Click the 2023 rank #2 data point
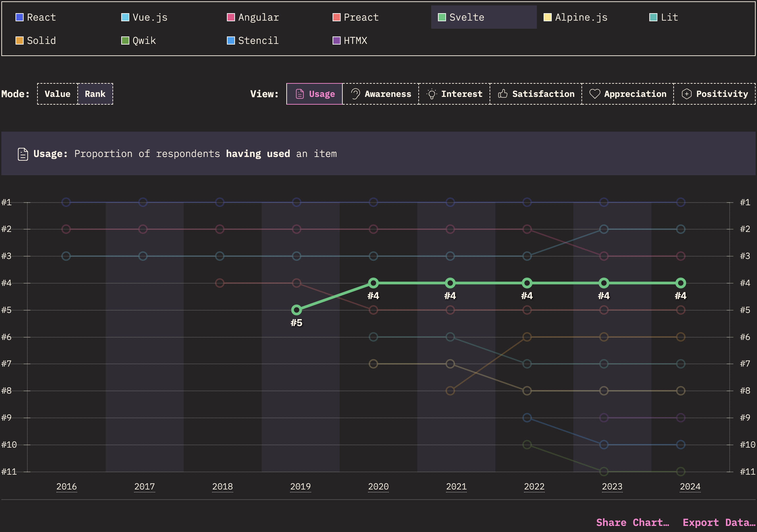Viewport: 757px width, 532px height. click(x=604, y=229)
